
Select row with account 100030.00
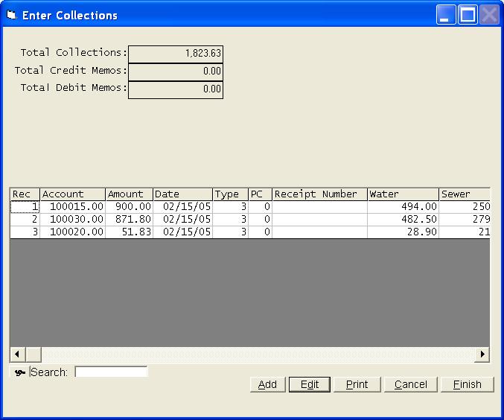(72, 220)
